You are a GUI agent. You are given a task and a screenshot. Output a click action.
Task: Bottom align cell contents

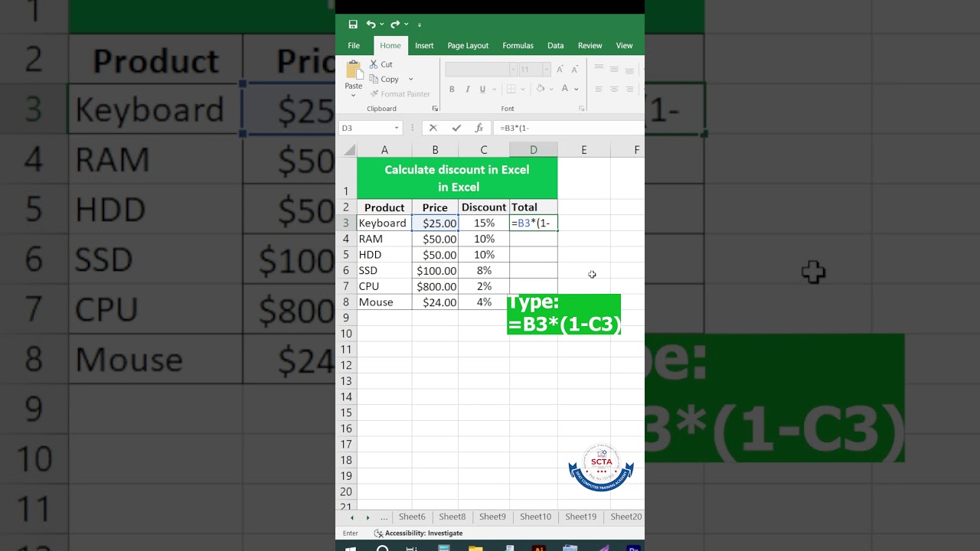pos(629,69)
